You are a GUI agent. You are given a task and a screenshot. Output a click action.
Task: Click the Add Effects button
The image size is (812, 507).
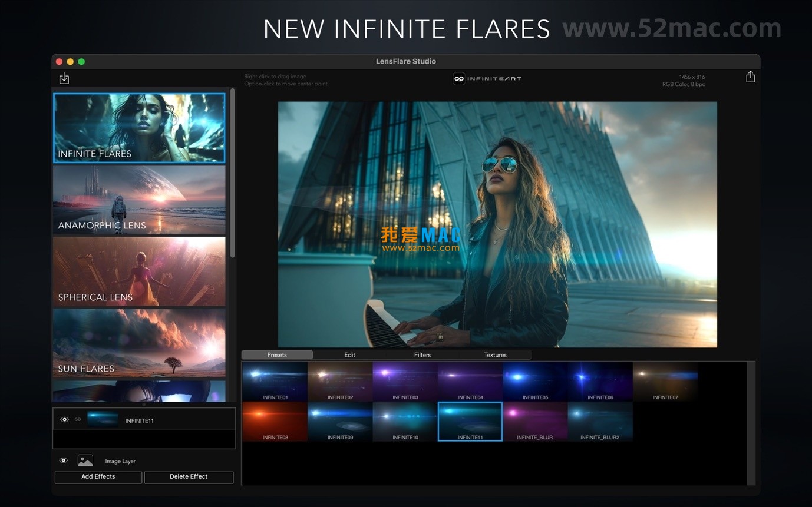[98, 476]
